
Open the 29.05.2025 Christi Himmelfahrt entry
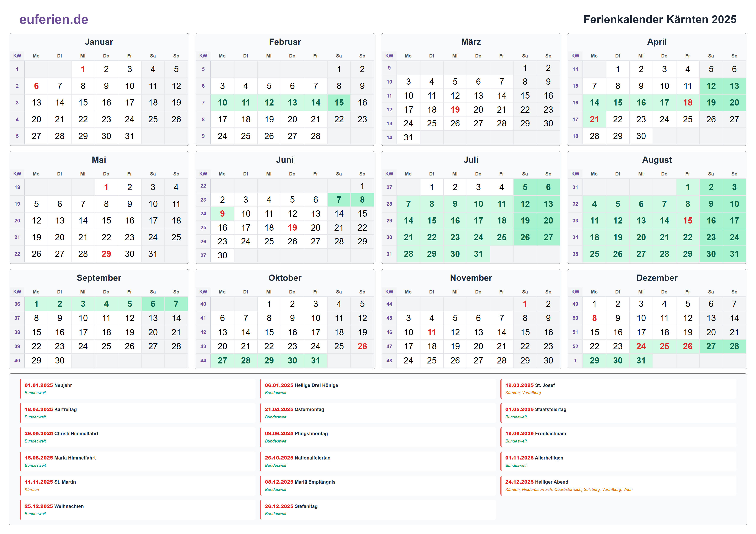138,437
